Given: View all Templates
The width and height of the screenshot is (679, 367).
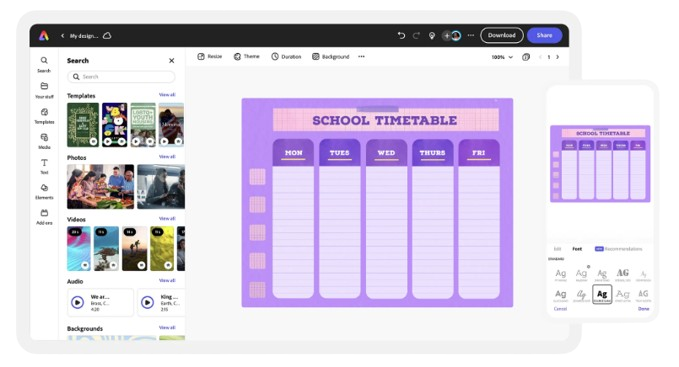Looking at the screenshot, I should (167, 95).
